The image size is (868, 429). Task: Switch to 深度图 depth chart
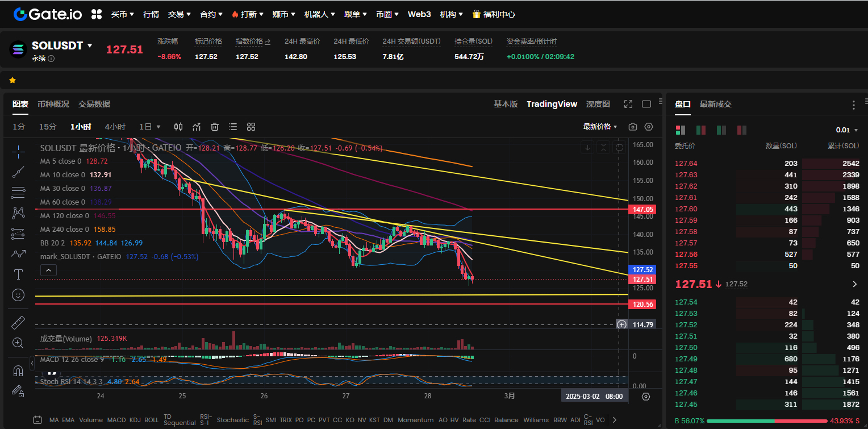click(x=598, y=104)
